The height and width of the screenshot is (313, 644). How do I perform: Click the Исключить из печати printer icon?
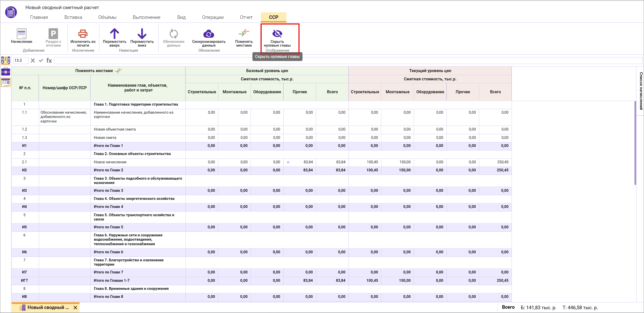(x=83, y=34)
